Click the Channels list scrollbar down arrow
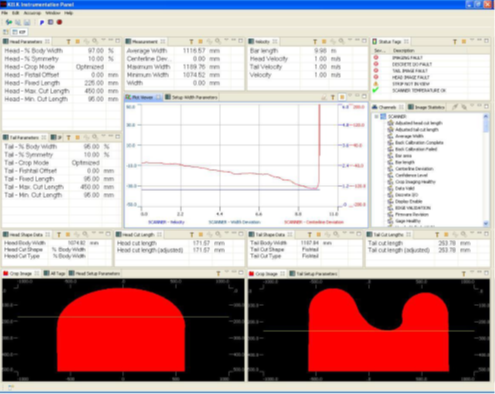The width and height of the screenshot is (495, 394). pyautogui.click(x=486, y=223)
